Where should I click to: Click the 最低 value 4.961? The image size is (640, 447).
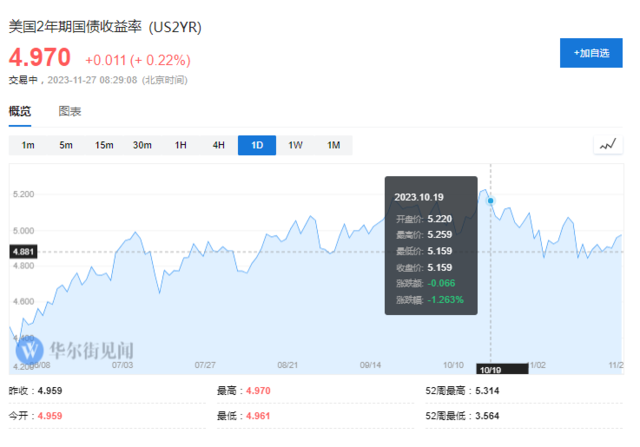[x=258, y=416]
